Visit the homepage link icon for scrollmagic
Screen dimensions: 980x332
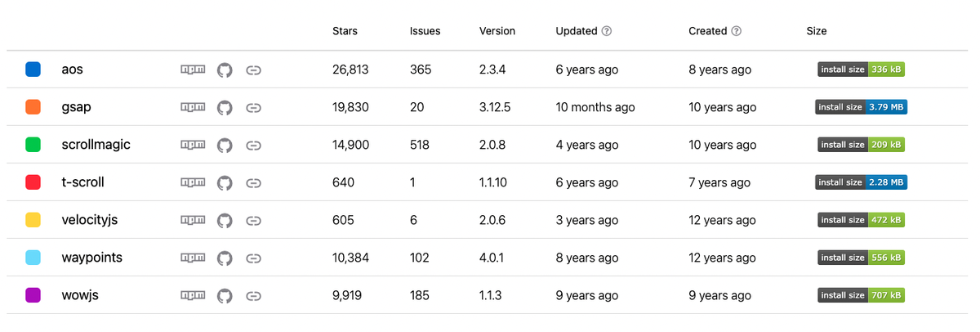[253, 145]
